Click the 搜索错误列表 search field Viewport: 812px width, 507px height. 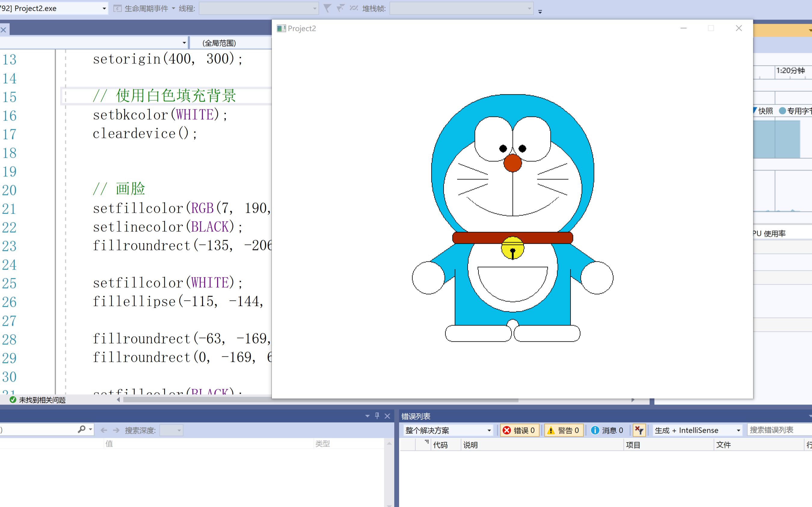pyautogui.click(x=780, y=430)
